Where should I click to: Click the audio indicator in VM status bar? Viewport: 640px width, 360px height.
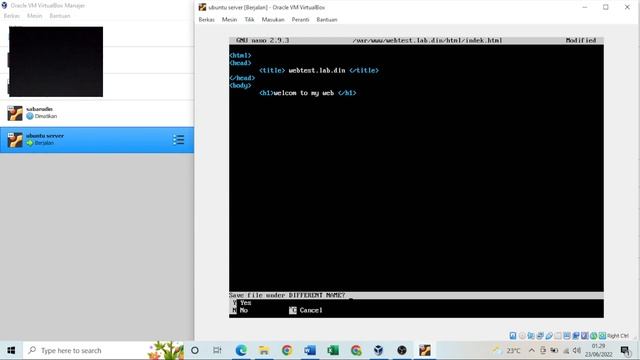[531, 336]
